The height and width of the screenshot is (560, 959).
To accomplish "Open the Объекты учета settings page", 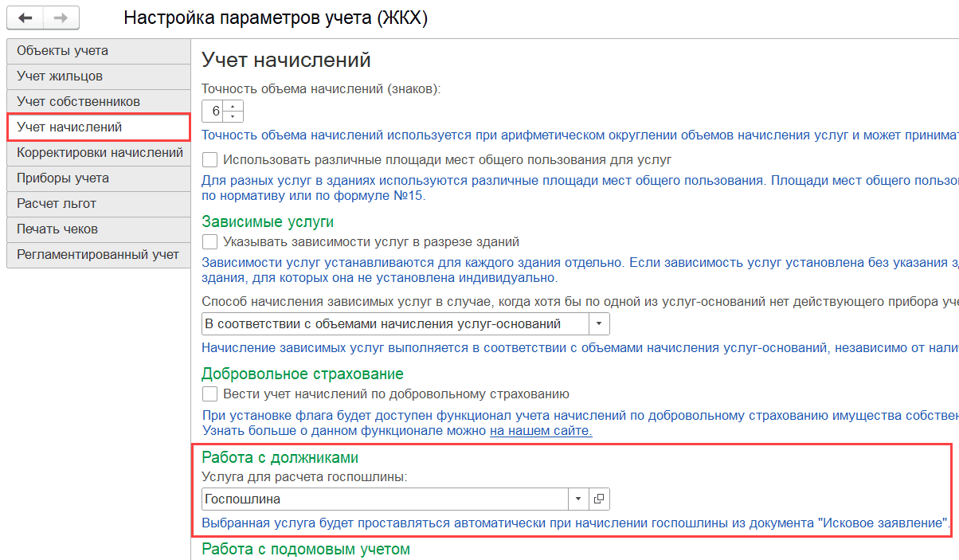I will point(96,50).
